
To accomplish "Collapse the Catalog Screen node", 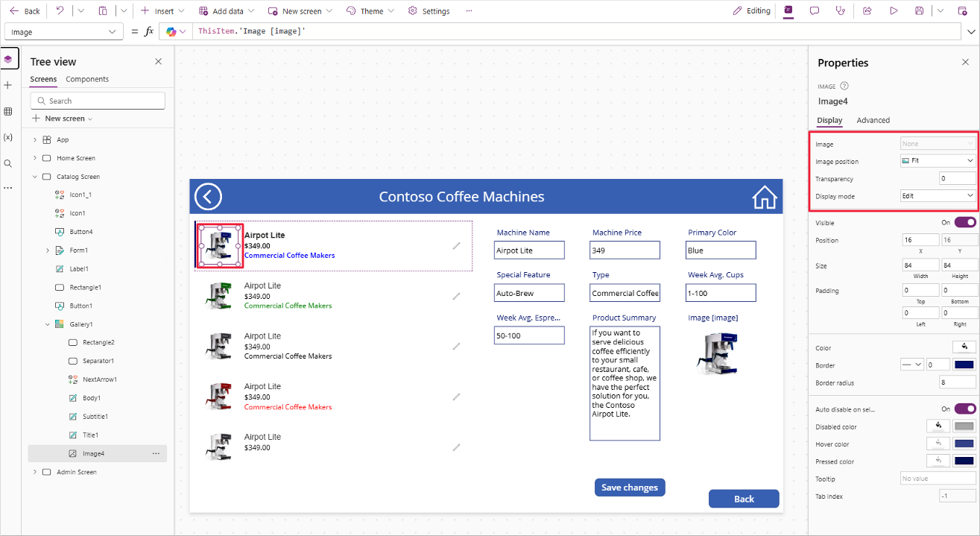I will coord(34,177).
